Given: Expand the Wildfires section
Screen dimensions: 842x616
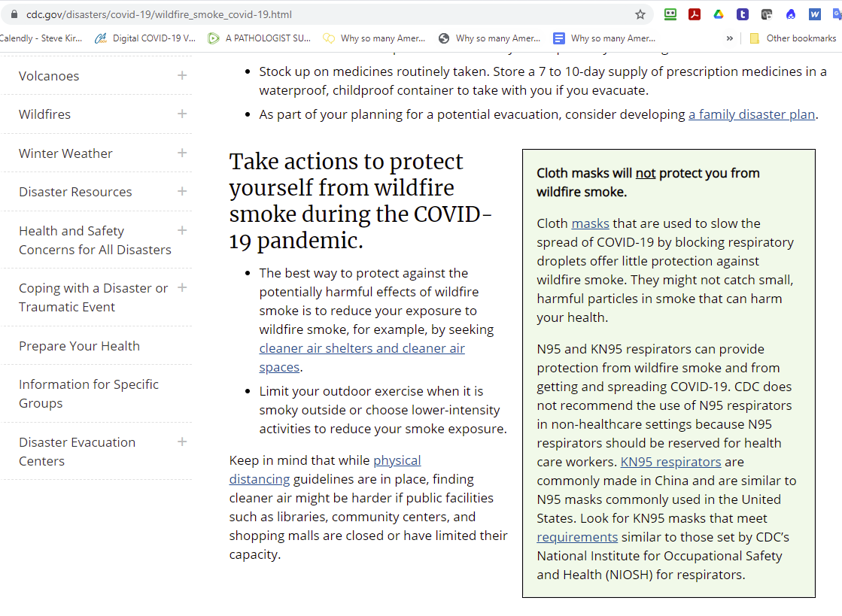Looking at the screenshot, I should click(x=182, y=114).
